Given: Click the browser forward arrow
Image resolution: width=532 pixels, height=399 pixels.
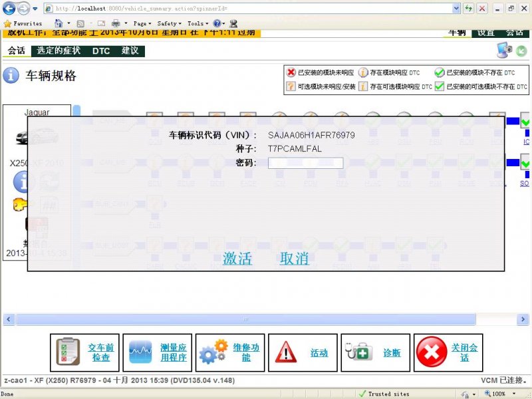Looking at the screenshot, I should click(23, 9).
